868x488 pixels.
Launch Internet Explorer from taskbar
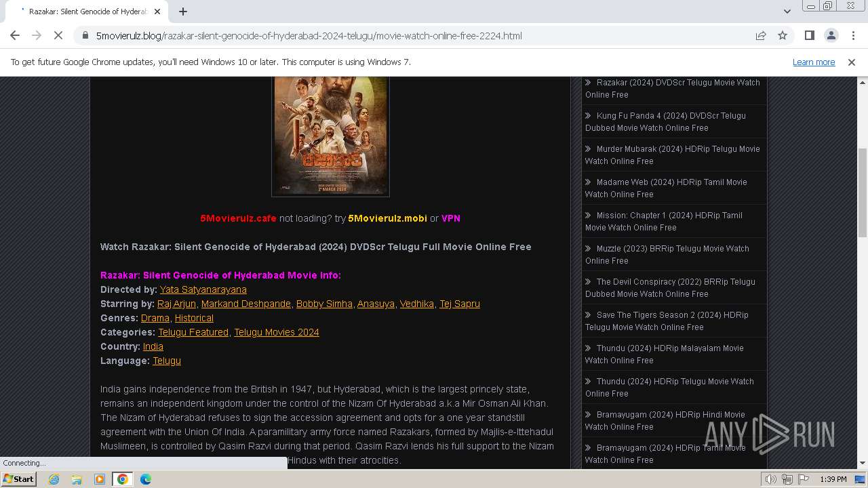pyautogui.click(x=54, y=479)
